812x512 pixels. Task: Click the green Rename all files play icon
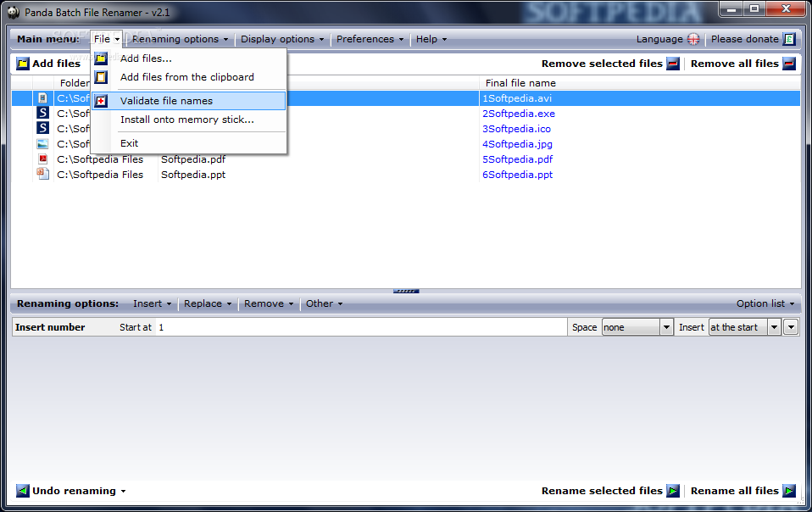789,490
